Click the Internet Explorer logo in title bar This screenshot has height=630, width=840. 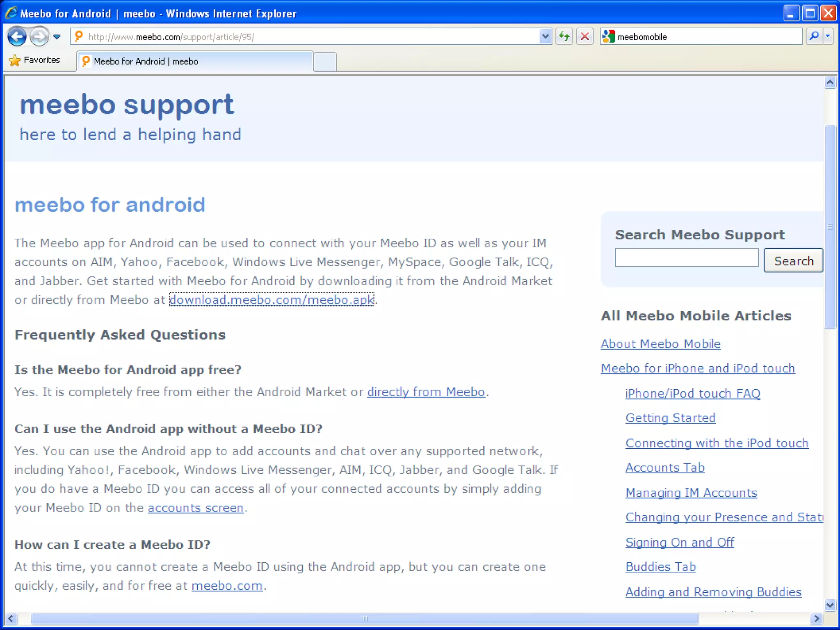tap(11, 13)
